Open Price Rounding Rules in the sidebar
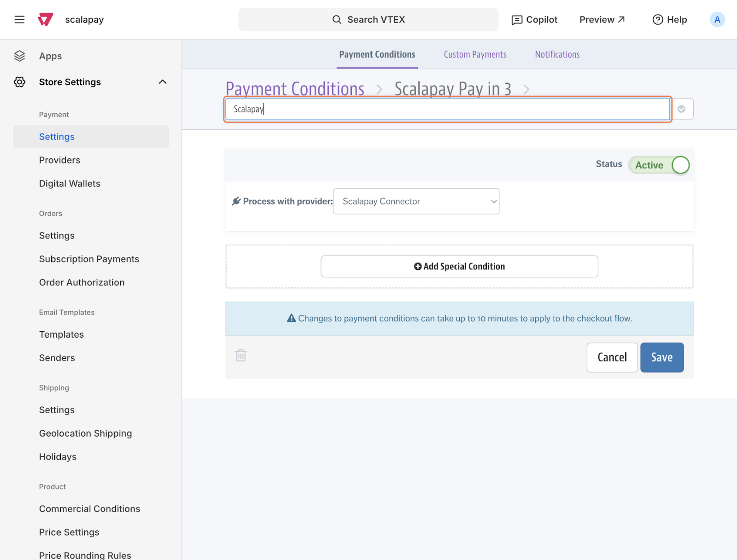The height and width of the screenshot is (560, 737). point(85,555)
